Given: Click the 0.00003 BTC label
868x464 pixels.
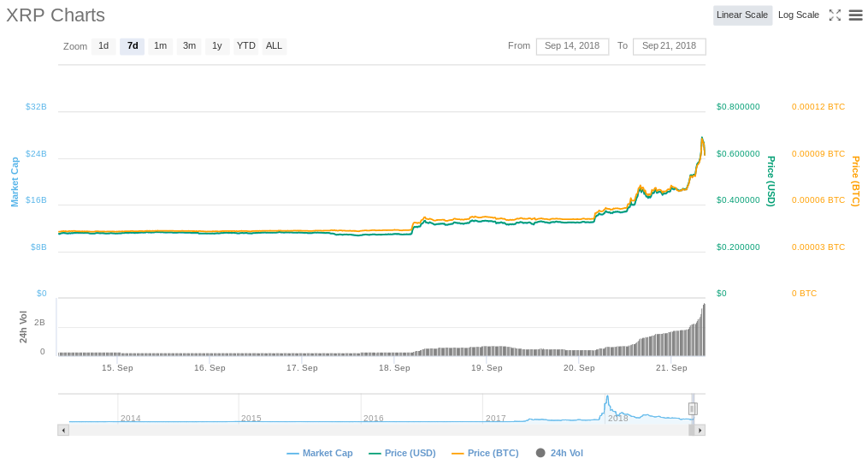Looking at the screenshot, I should [x=818, y=247].
